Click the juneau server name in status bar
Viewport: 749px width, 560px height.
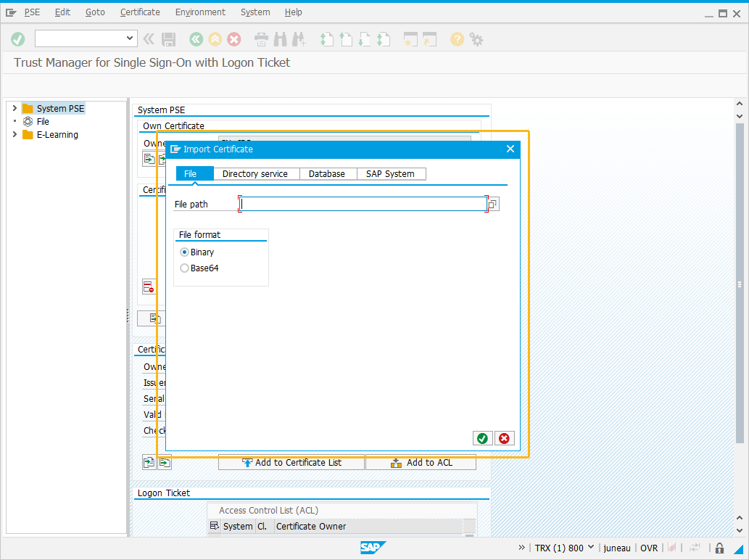[x=617, y=548]
